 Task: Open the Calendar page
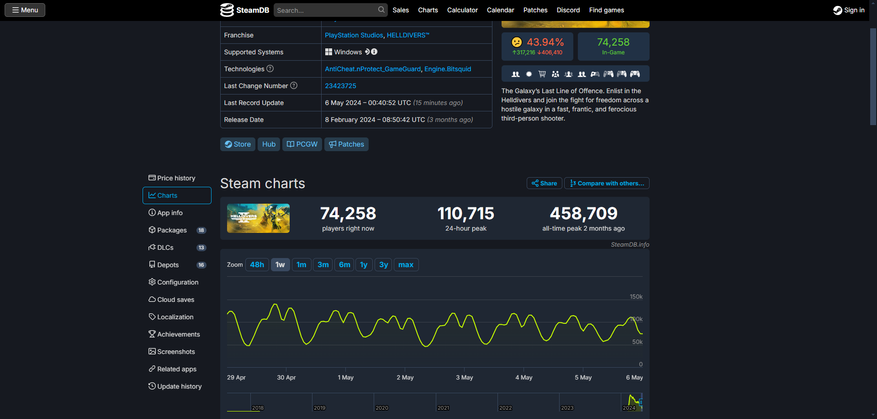pyautogui.click(x=501, y=10)
